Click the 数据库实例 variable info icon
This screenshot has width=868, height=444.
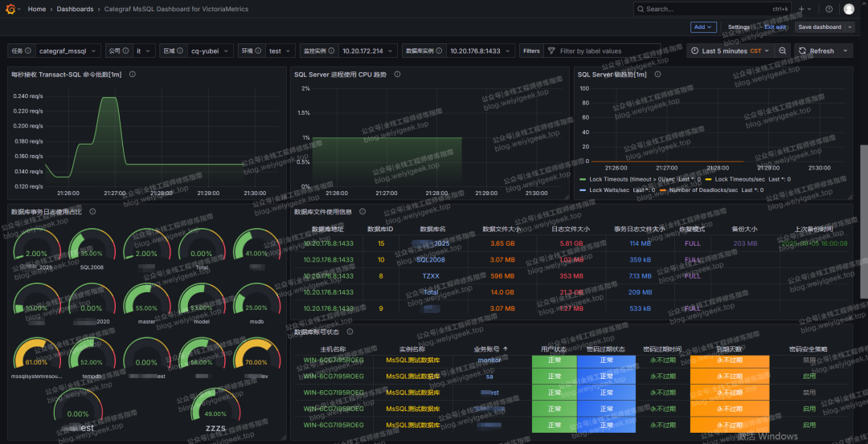[x=439, y=51]
